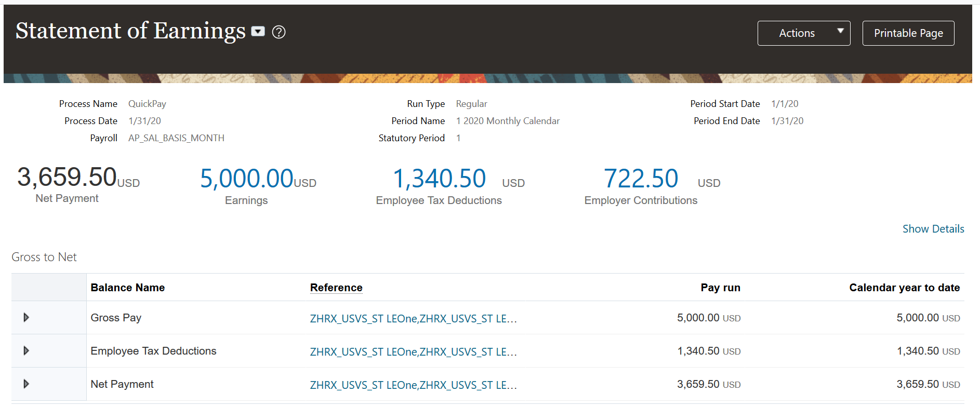The image size is (980, 420).
Task: Select the Gross Pay balance name cell
Action: (x=116, y=318)
